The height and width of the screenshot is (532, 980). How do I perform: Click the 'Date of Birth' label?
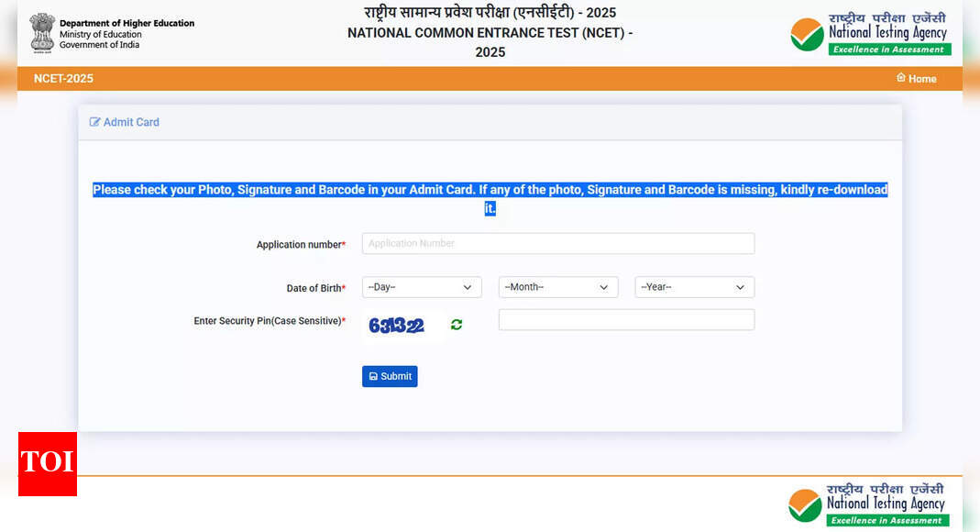coord(315,288)
